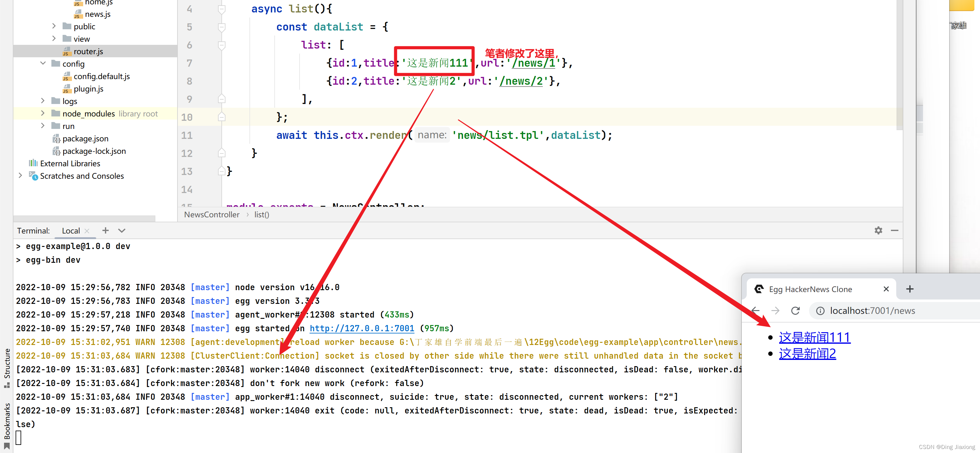Reload the browser page
Image resolution: width=980 pixels, height=453 pixels.
pos(795,311)
